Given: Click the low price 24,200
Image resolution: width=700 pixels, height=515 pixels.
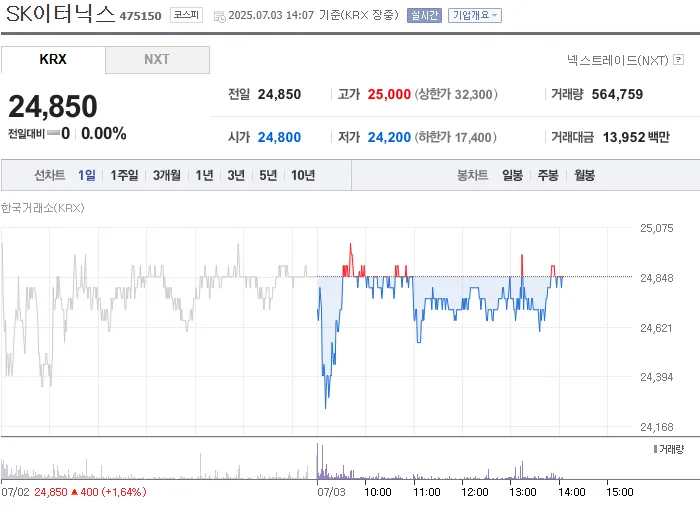Looking at the screenshot, I should (389, 137).
